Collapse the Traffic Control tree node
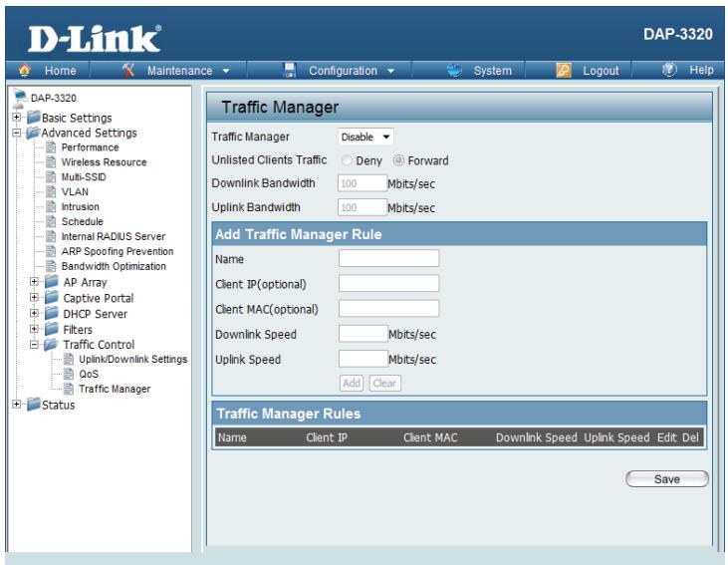This screenshot has width=728, height=565. (34, 345)
